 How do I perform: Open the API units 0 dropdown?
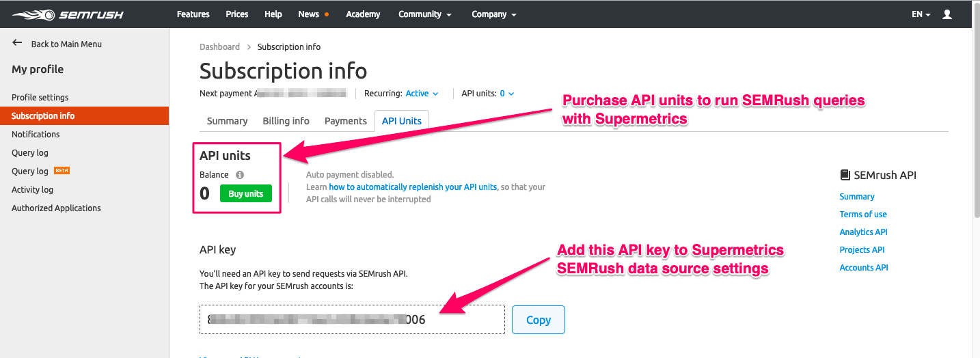(507, 94)
